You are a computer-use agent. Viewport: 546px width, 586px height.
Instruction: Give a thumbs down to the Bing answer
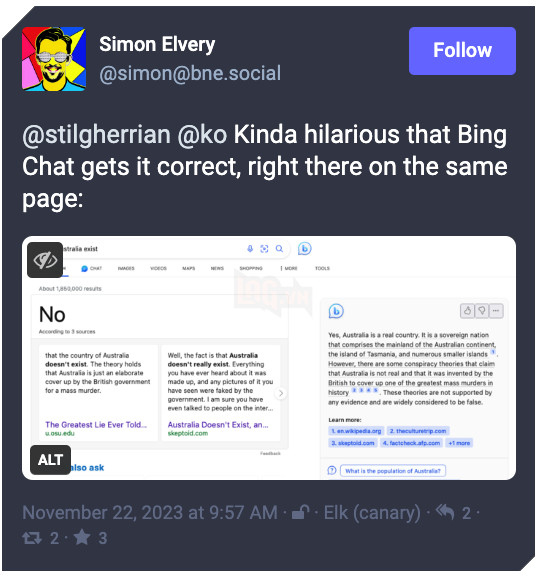(482, 311)
